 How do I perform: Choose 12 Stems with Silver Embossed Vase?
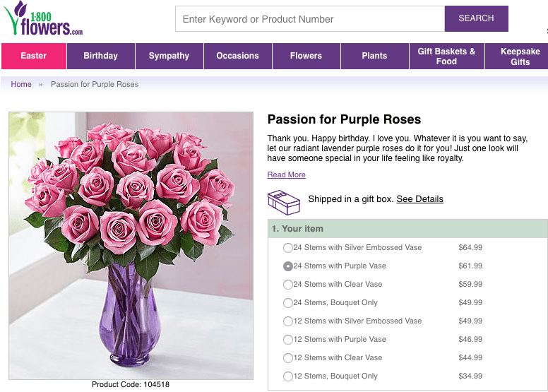click(x=288, y=321)
